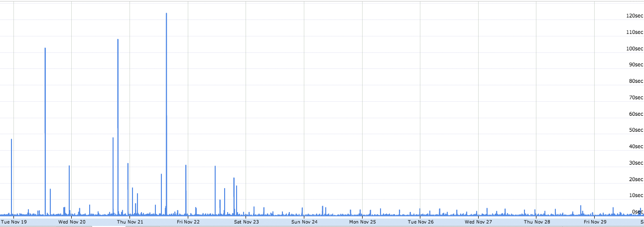Choose the Fri Nov 22 date label

[188, 222]
